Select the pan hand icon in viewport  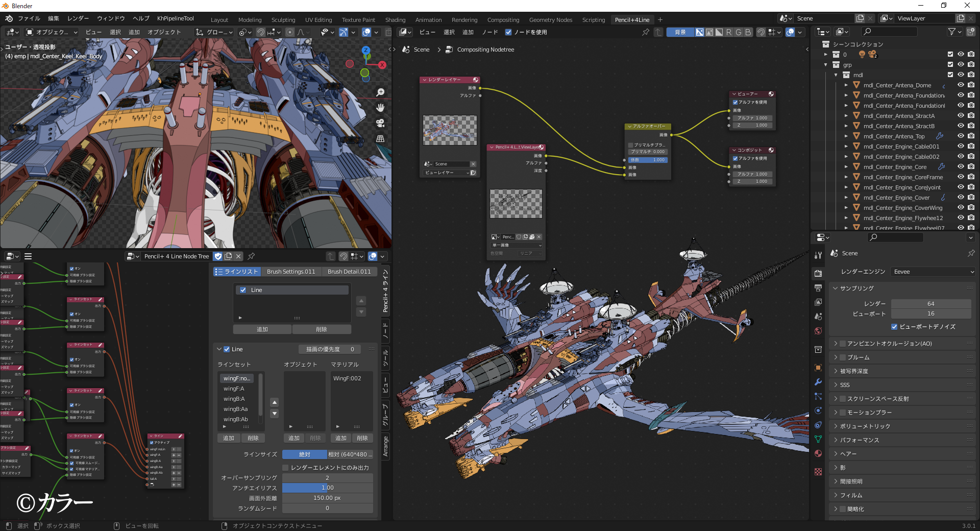[380, 108]
